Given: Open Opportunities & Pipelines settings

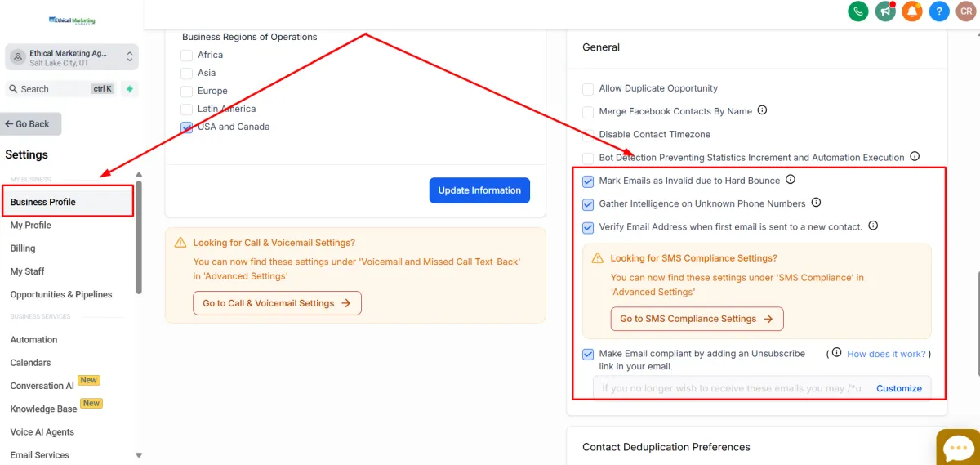Looking at the screenshot, I should click(x=61, y=294).
